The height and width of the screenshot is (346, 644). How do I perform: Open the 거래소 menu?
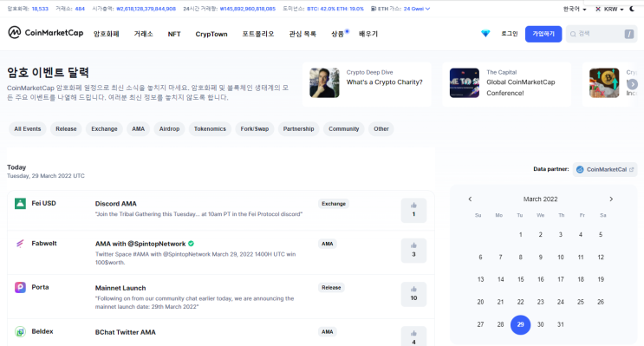pyautogui.click(x=143, y=34)
